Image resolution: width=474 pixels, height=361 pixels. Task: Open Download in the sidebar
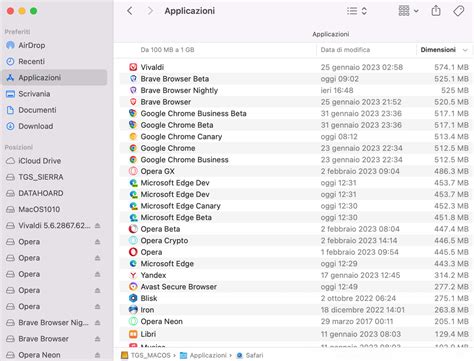[x=54, y=126]
